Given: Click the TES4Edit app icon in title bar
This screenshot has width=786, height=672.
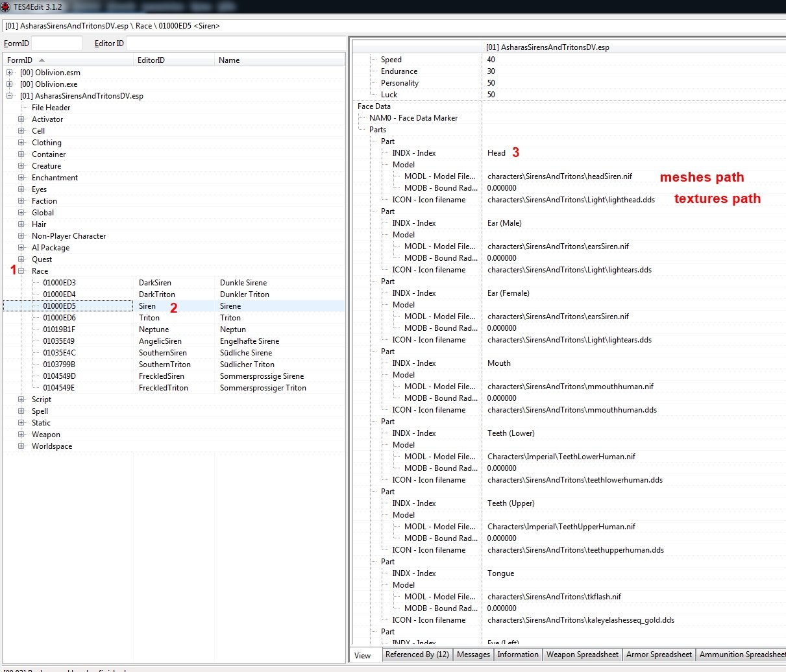Looking at the screenshot, I should click(x=6, y=6).
